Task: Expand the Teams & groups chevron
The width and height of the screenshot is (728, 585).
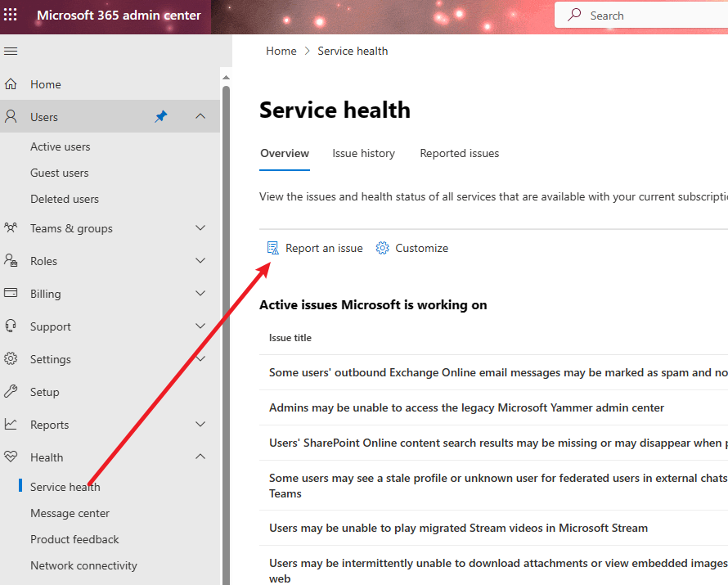Action: 200,227
